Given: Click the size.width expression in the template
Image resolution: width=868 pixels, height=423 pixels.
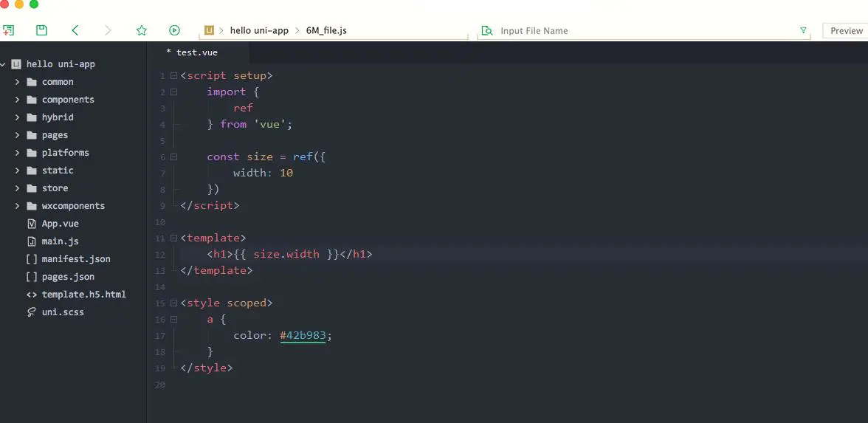Looking at the screenshot, I should [286, 254].
